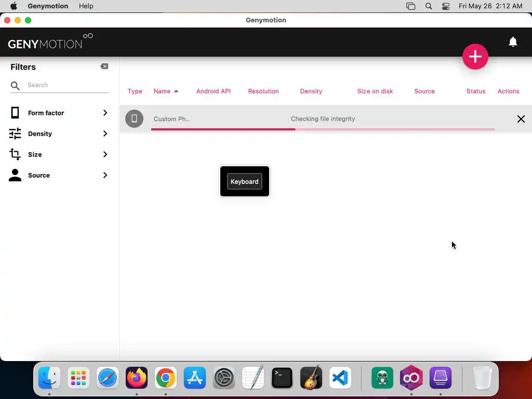Click the Actions column header
This screenshot has height=399, width=532.
[x=508, y=91]
